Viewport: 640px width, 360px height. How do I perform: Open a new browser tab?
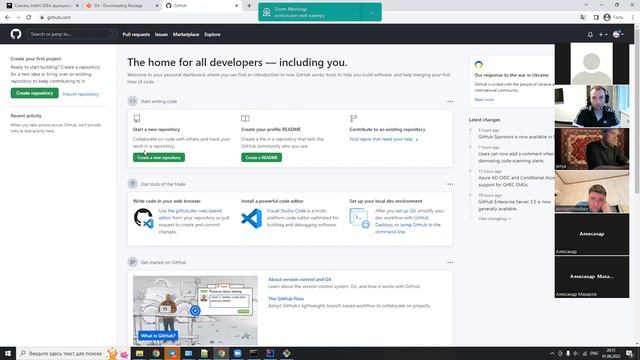tap(249, 6)
